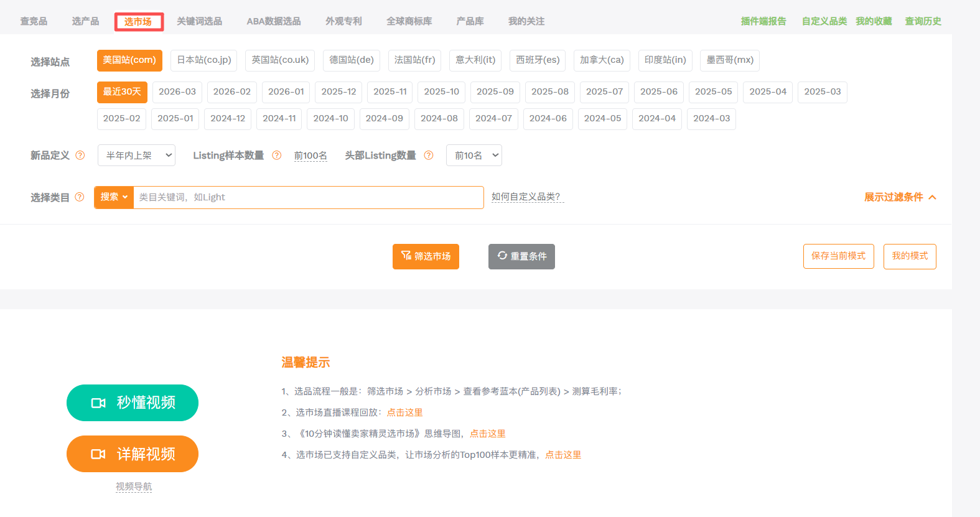This screenshot has width=980, height=517.
Task: Select the 日本站(co.jp) site option
Action: 203,60
